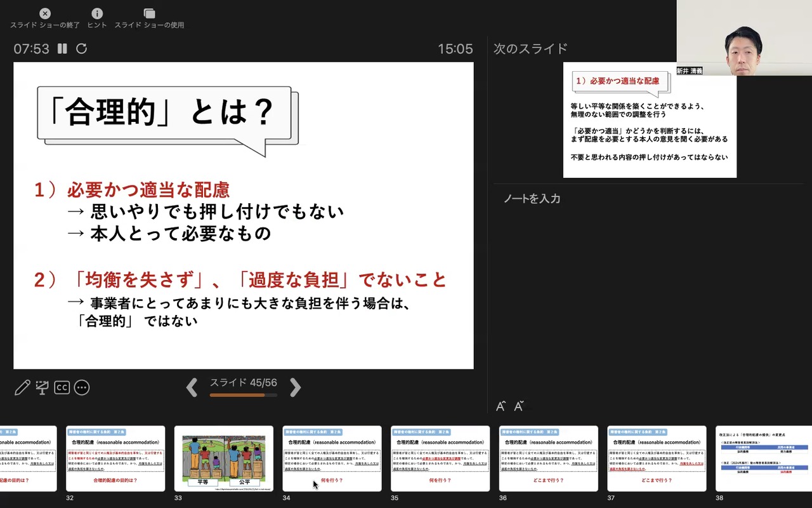
Task: Open more options ellipsis menu
Action: (x=82, y=387)
